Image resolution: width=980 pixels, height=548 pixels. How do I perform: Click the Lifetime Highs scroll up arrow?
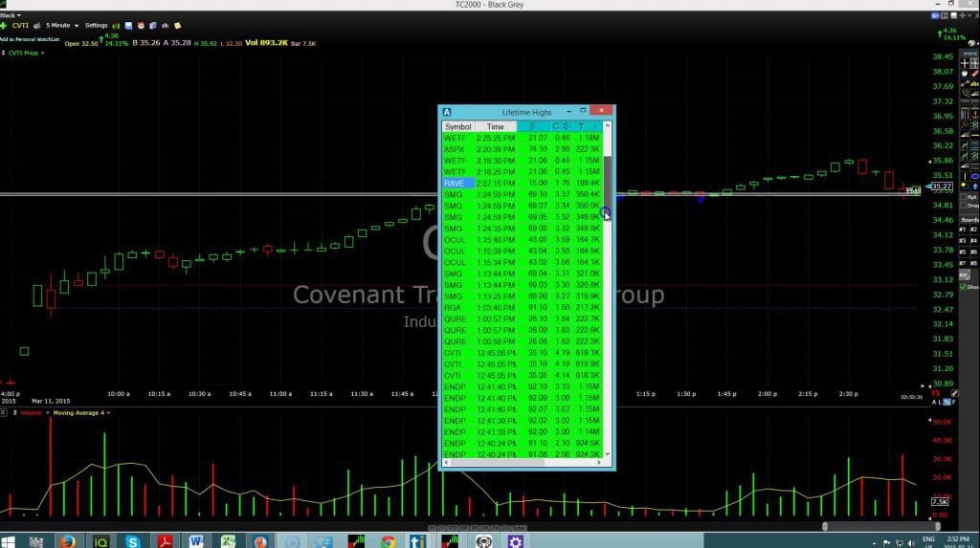click(x=607, y=126)
